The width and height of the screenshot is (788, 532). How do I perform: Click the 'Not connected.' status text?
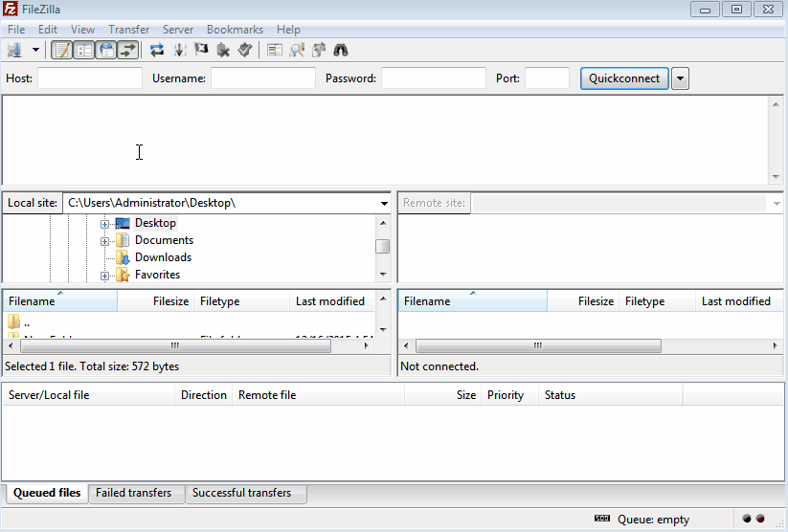tap(439, 366)
